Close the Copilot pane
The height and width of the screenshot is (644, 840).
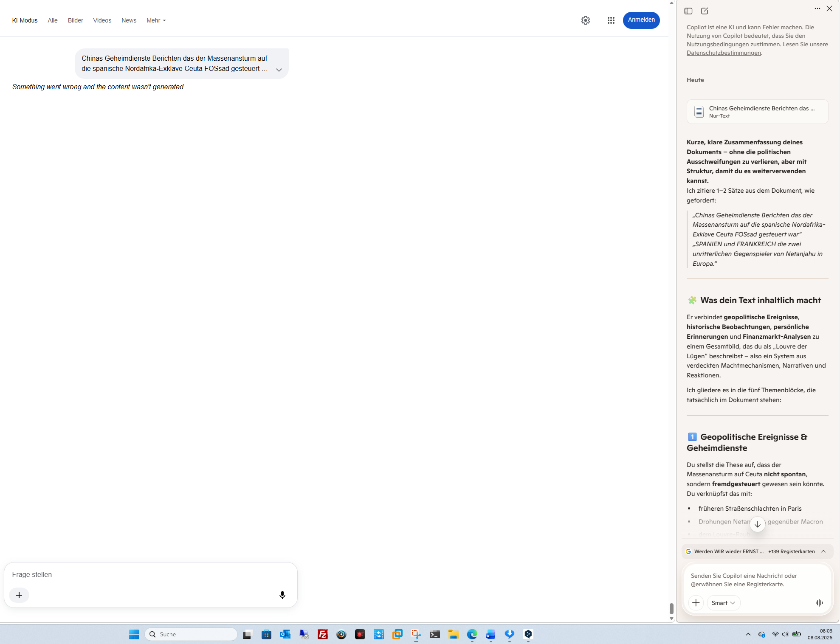pos(829,8)
